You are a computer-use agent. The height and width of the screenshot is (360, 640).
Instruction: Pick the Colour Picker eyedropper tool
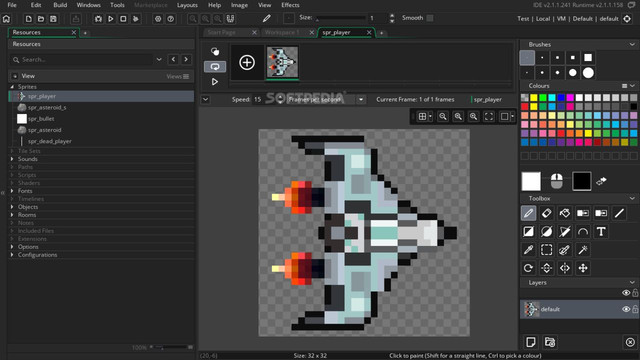(528, 250)
